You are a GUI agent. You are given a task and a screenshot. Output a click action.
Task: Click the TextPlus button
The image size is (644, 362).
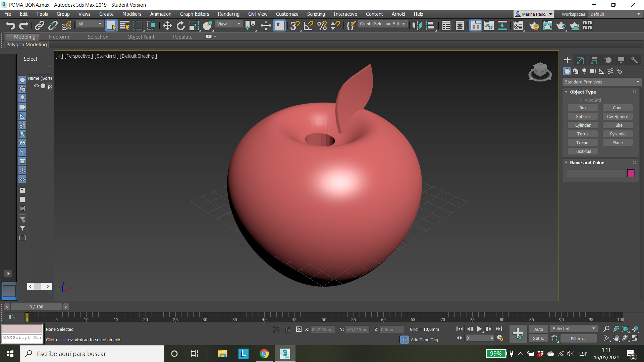pos(583,151)
